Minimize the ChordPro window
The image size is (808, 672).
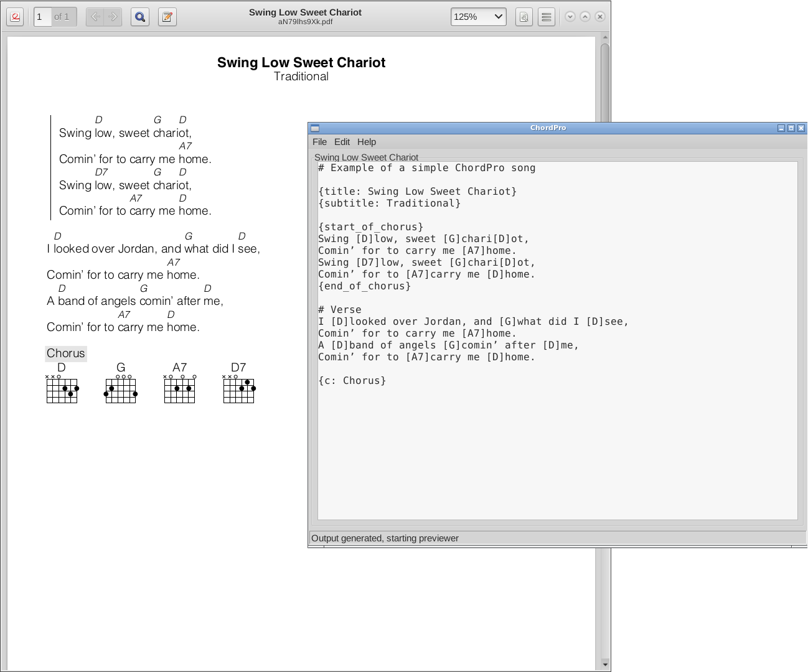click(781, 128)
